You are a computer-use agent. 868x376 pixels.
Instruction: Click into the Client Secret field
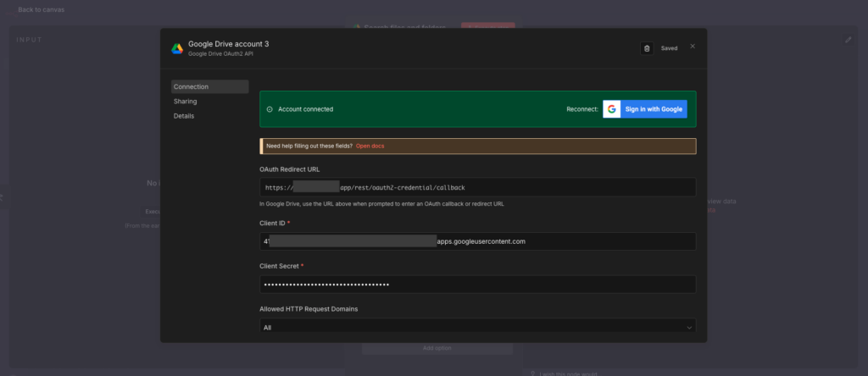tap(477, 285)
